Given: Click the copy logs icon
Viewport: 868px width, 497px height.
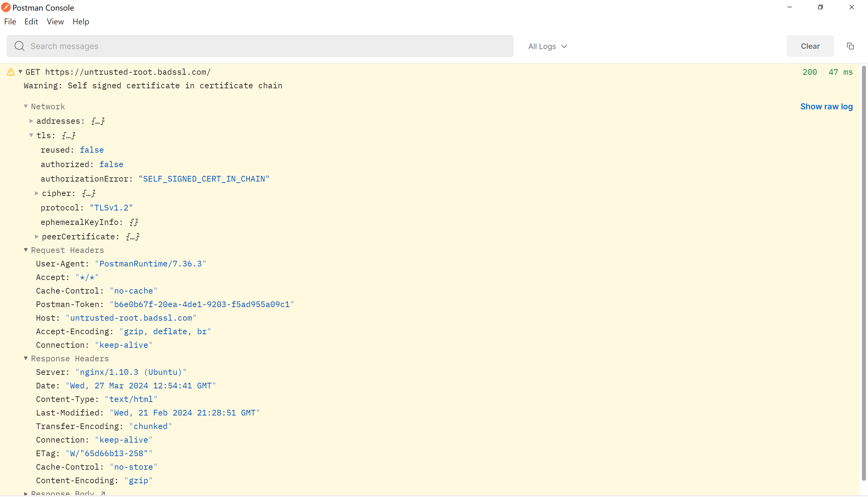Looking at the screenshot, I should (x=850, y=46).
